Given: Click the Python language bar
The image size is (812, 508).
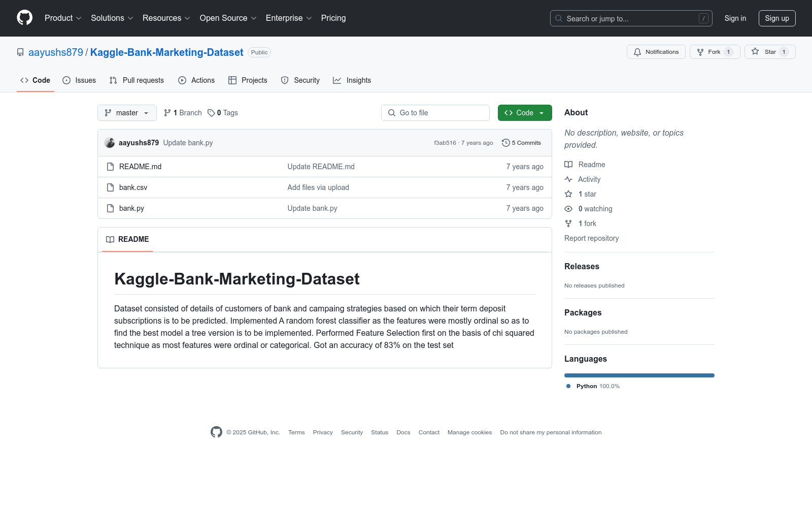Looking at the screenshot, I should (639, 375).
